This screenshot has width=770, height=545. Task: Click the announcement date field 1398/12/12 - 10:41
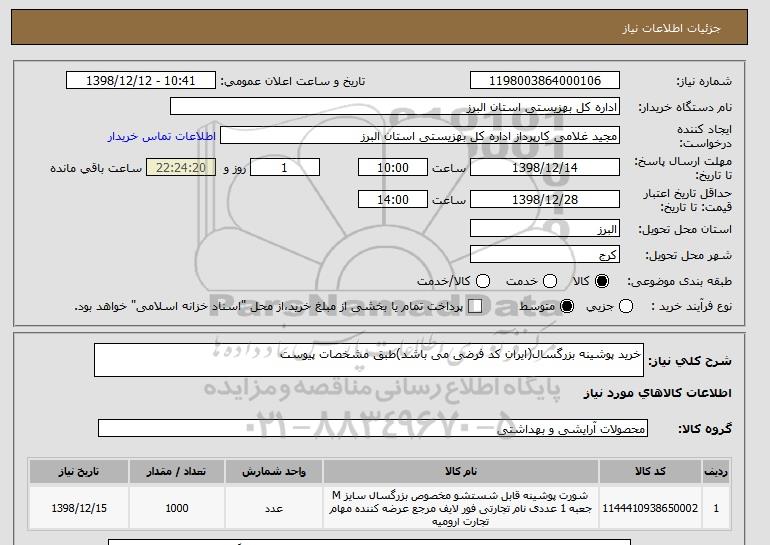[141, 81]
